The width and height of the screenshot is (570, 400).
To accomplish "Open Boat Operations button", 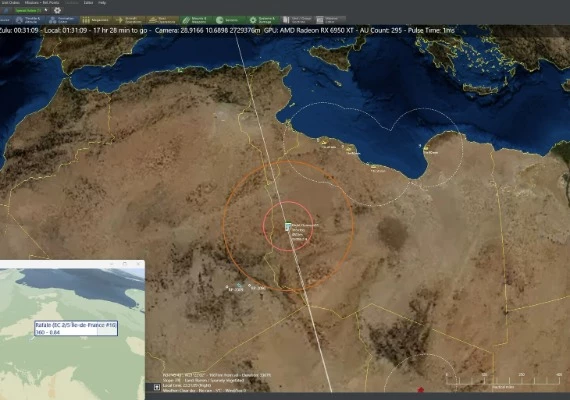I will point(162,20).
